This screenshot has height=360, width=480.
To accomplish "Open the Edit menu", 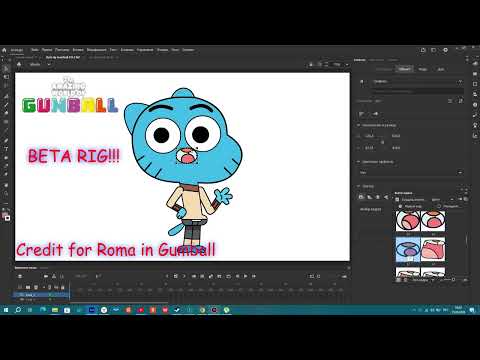I will pos(47,50).
